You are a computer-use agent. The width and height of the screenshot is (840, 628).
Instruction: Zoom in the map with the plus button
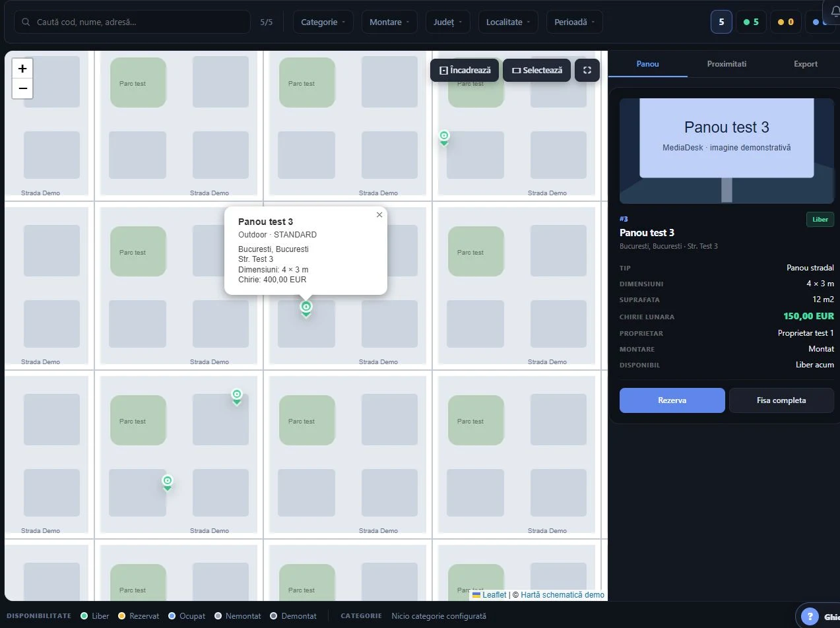click(x=22, y=69)
